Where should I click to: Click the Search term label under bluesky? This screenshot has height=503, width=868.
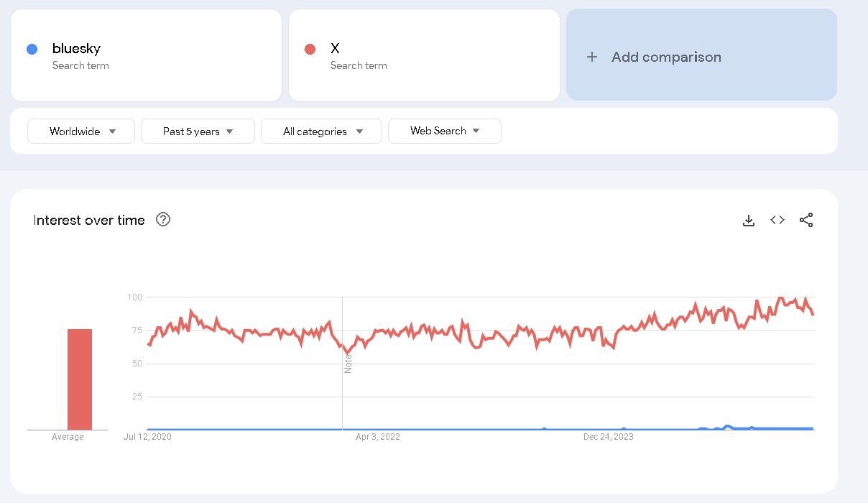pyautogui.click(x=80, y=65)
